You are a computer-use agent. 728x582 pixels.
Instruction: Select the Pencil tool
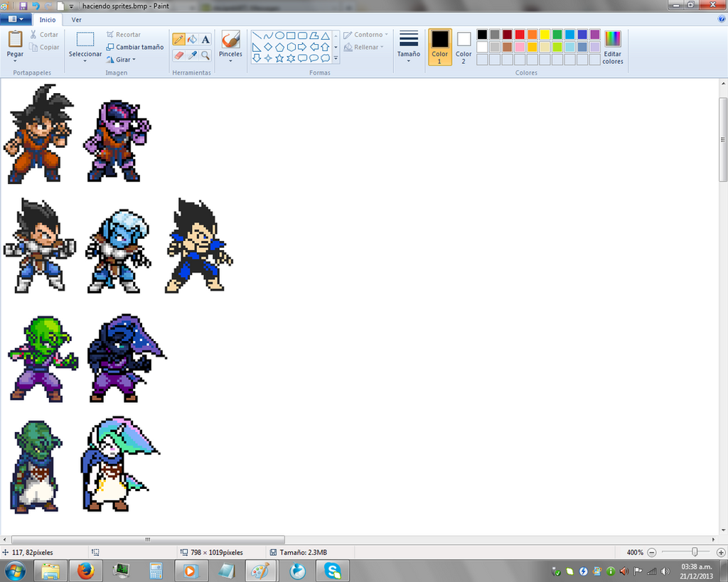pos(178,40)
